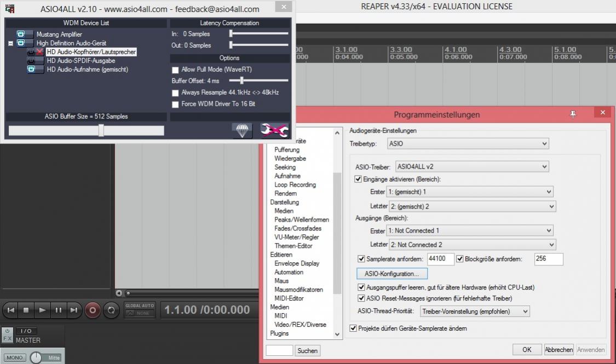The height and width of the screenshot is (364, 616).
Task: Open Eingänge Erster '1: (gemischt) 1' dropdown
Action: 470,192
